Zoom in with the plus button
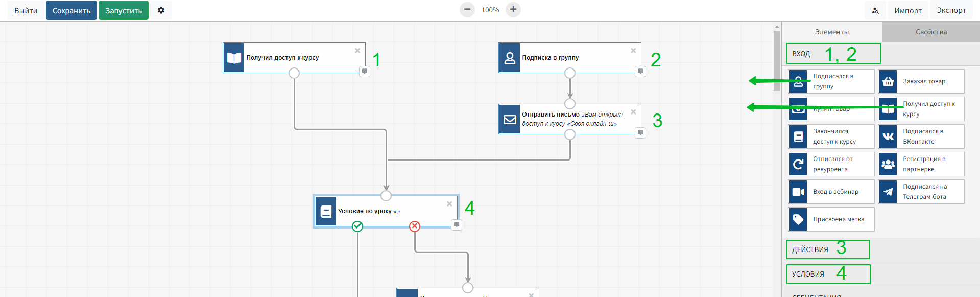 pos(513,10)
